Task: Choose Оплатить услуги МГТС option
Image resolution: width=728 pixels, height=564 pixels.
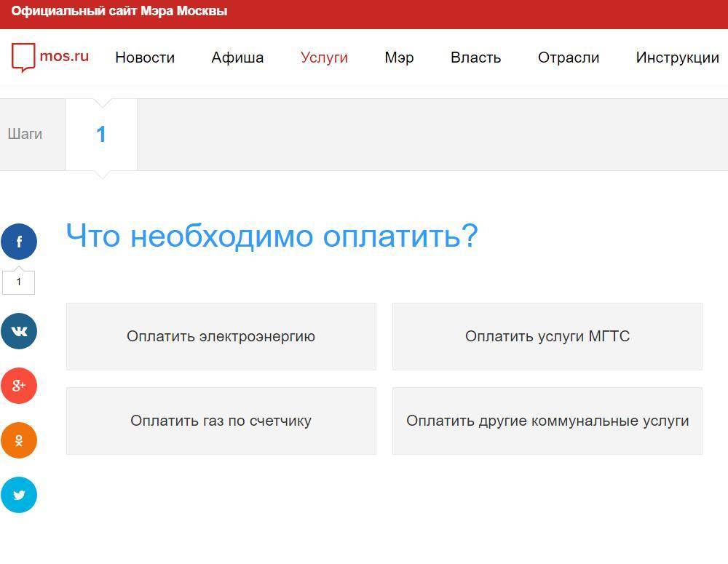Action: pos(547,336)
